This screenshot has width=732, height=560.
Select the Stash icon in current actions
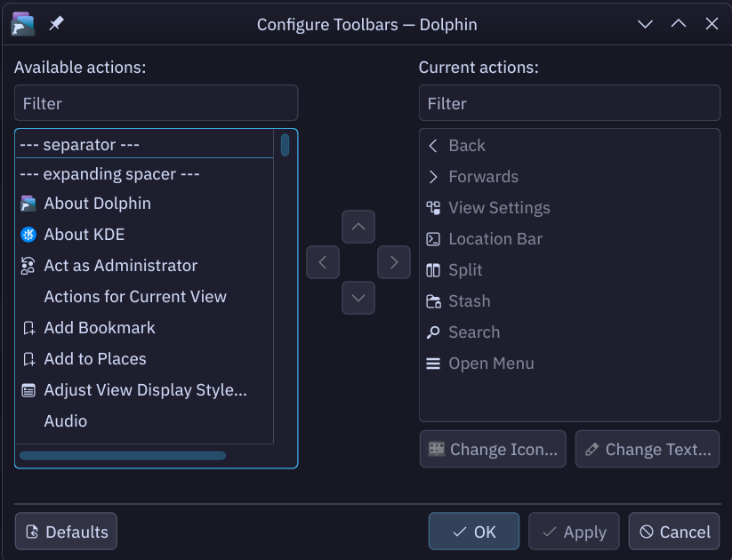(433, 301)
